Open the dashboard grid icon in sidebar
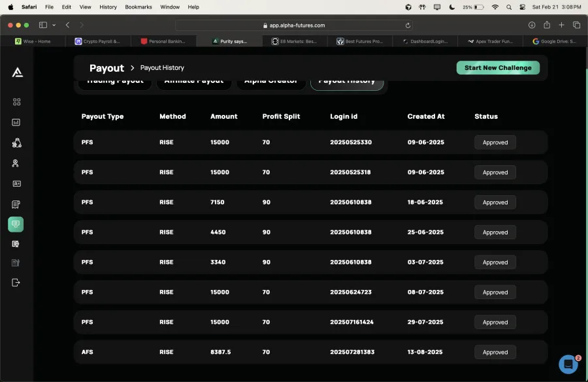The image size is (588, 382). [16, 102]
